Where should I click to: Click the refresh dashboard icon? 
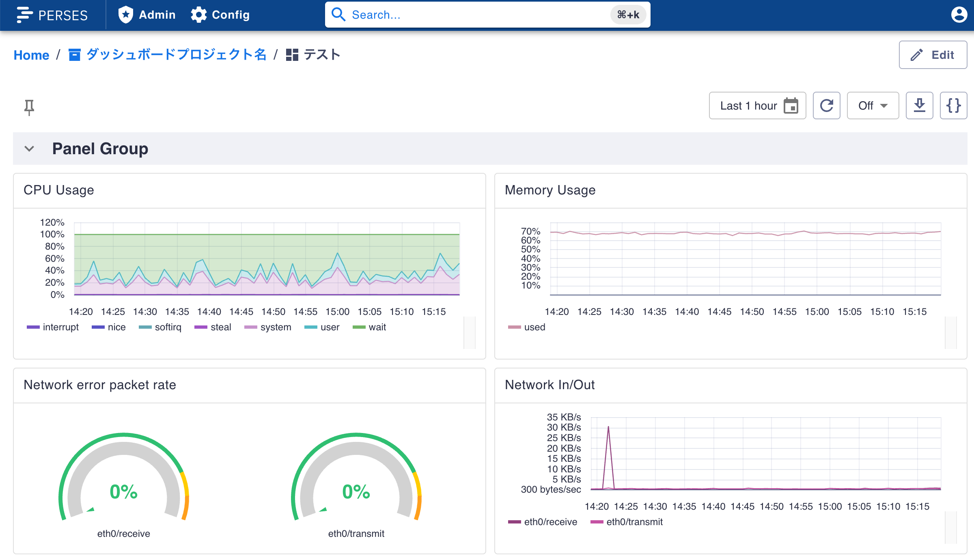826,106
